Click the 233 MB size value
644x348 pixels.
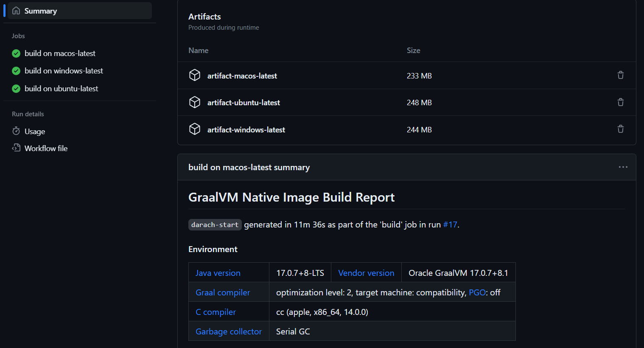(x=419, y=76)
